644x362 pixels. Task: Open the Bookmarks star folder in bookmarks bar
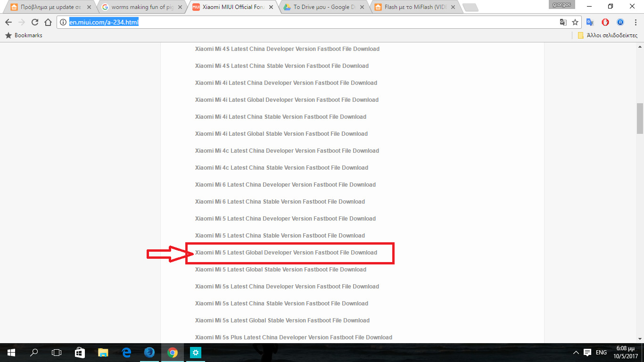24,35
